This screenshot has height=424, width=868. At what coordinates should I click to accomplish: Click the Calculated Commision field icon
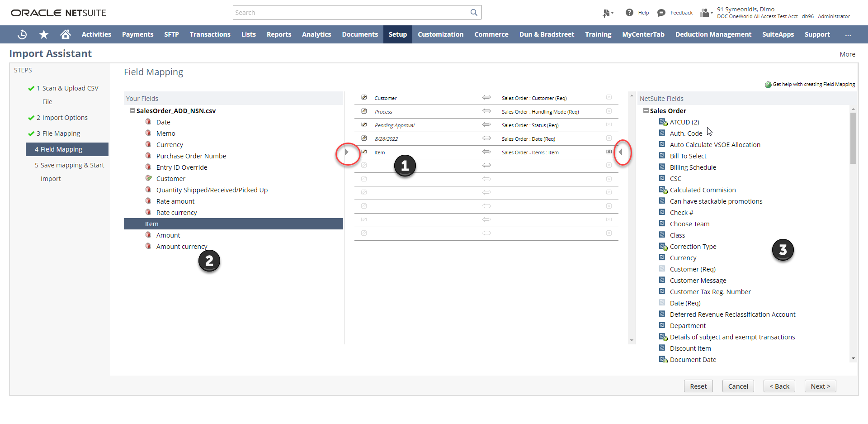(663, 190)
